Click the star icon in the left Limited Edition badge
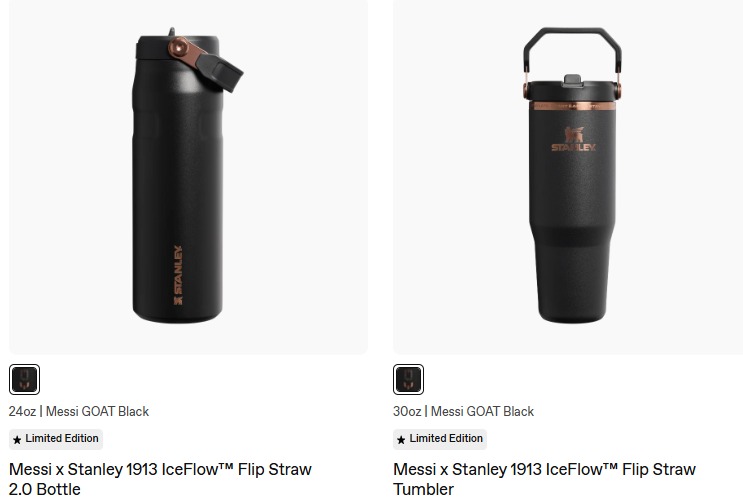Image resolution: width=743 pixels, height=502 pixels. click(x=17, y=439)
